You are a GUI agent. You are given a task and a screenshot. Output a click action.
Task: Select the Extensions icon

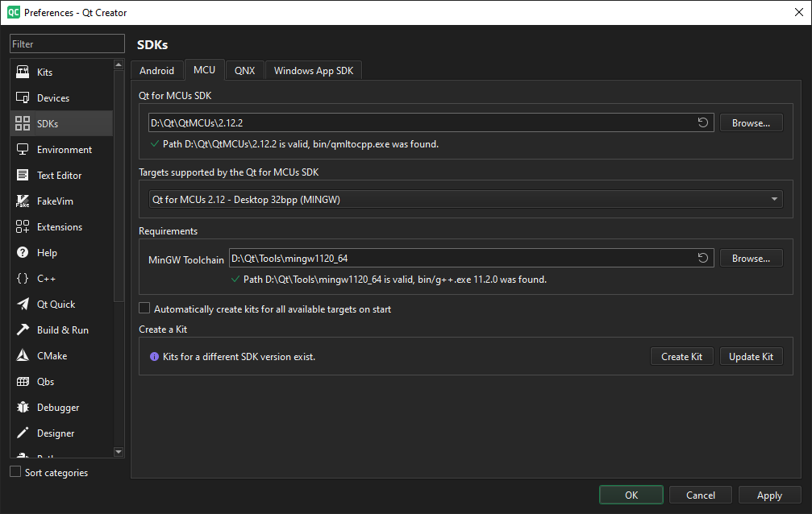pos(23,226)
